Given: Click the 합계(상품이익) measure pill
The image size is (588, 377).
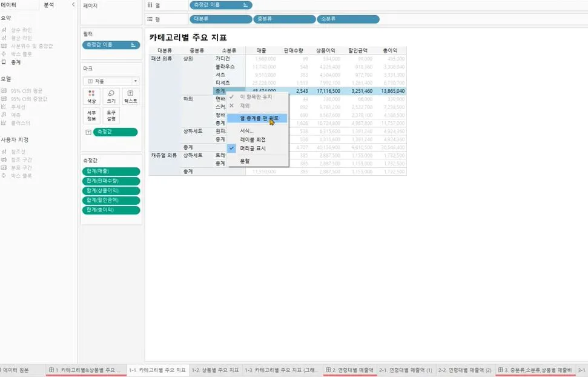Looking at the screenshot, I should point(111,191).
